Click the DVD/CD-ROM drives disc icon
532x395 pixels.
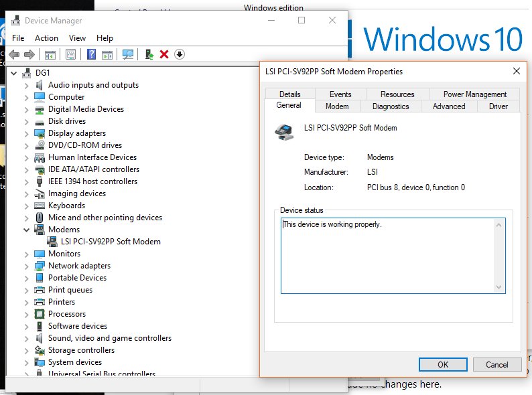(40, 145)
